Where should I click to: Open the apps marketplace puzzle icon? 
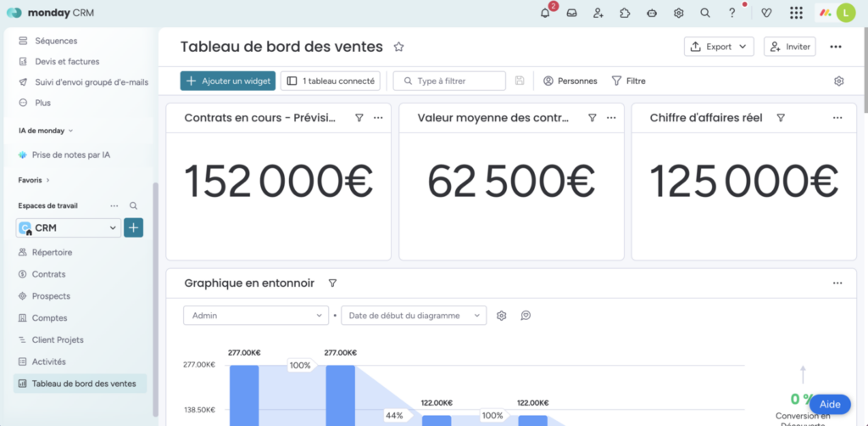pyautogui.click(x=625, y=13)
